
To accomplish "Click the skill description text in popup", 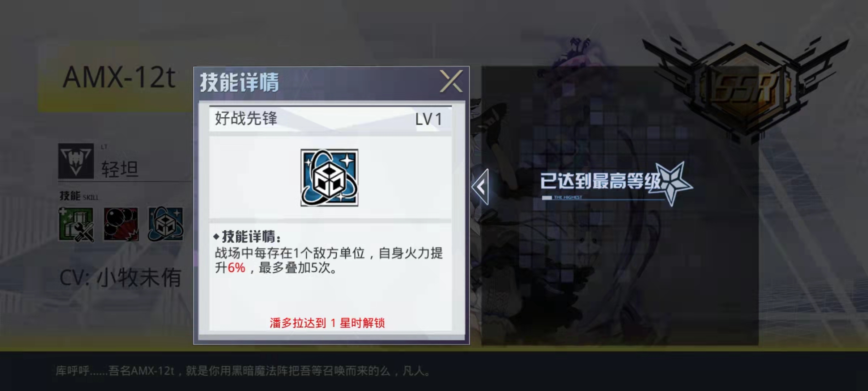I will point(329,260).
